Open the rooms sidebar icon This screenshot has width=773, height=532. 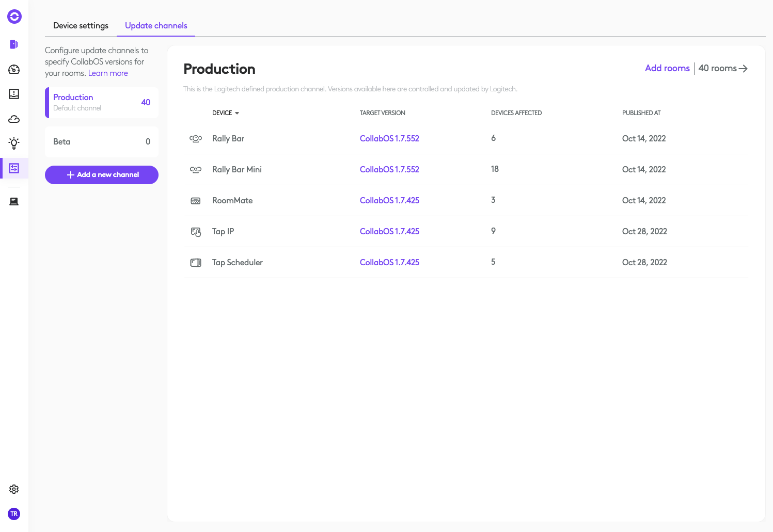14,44
